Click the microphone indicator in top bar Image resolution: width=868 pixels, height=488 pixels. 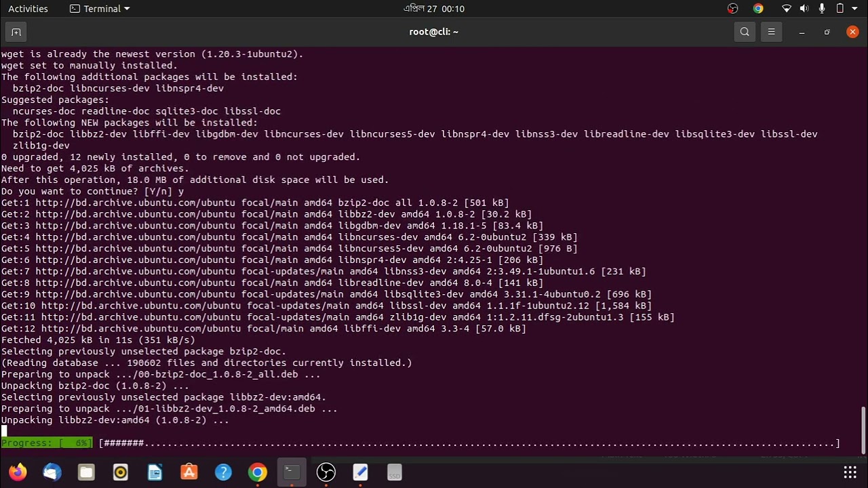coord(822,9)
